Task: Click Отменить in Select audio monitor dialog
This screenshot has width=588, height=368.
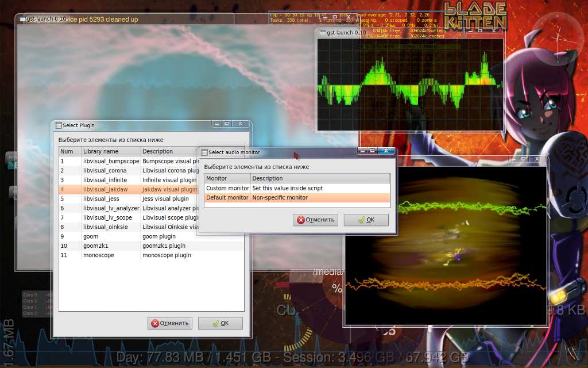Action: click(x=315, y=220)
